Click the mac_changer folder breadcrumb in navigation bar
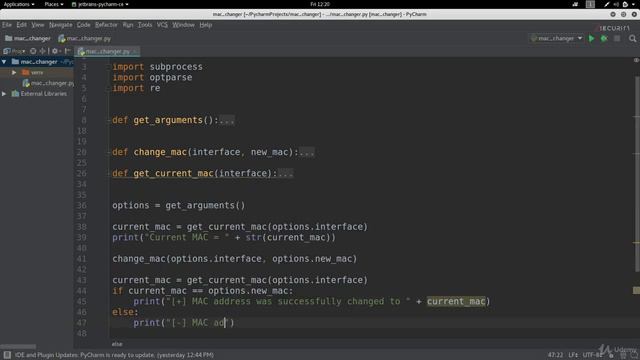Screen dimensions: 640x360 pyautogui.click(x=28, y=38)
